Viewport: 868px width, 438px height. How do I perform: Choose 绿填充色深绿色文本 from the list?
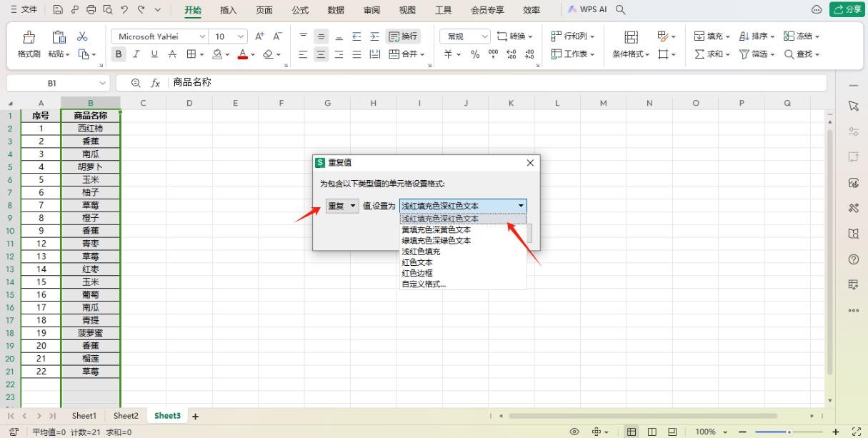437,241
